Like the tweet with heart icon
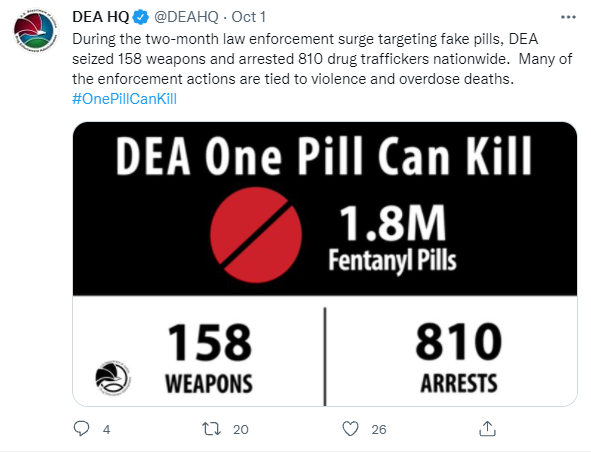 (350, 429)
